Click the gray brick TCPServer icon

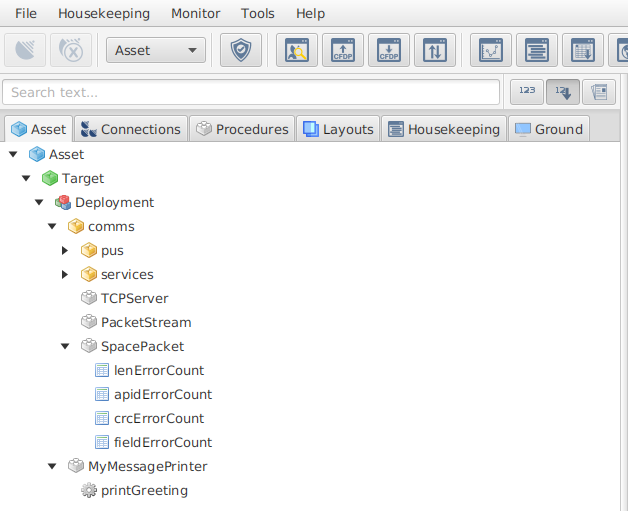point(89,298)
